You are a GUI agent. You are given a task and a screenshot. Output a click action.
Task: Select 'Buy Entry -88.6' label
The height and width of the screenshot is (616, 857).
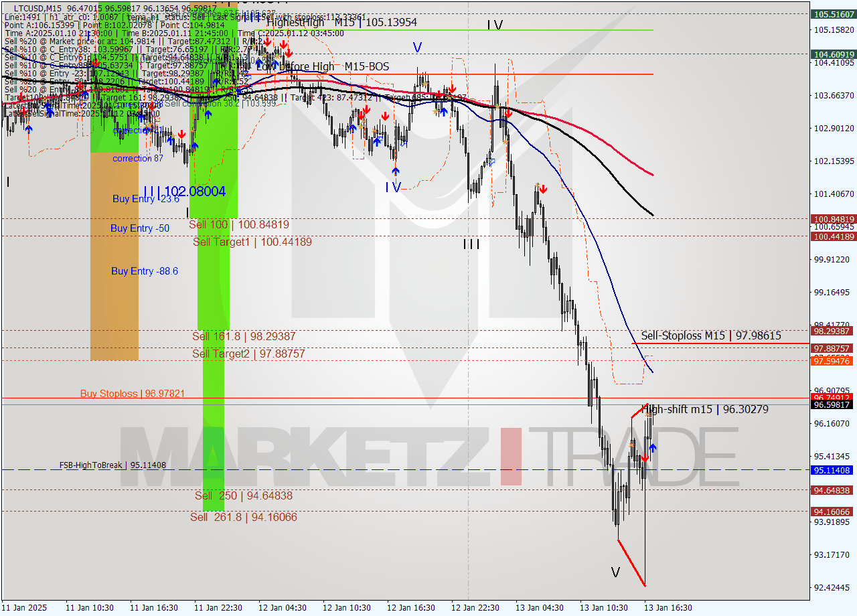point(145,271)
